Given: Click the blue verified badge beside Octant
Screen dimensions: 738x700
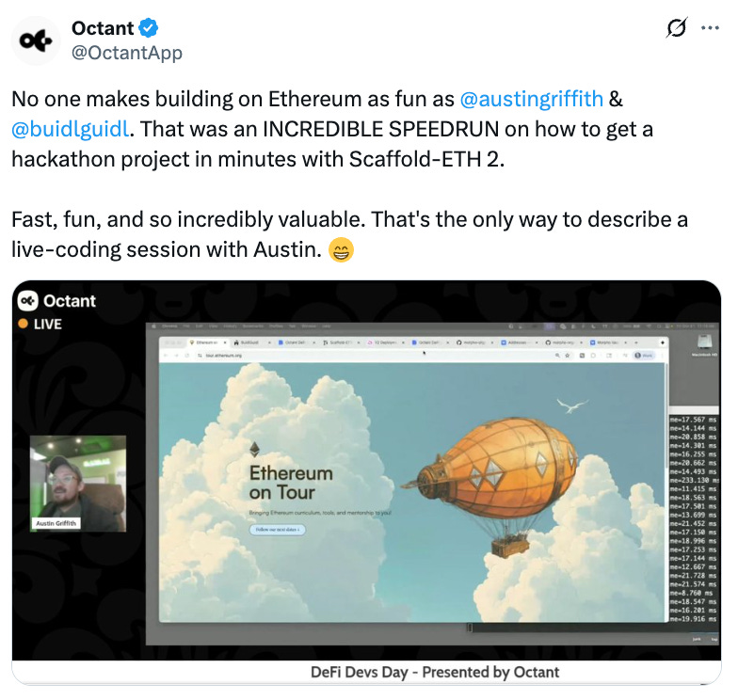Looking at the screenshot, I should click(x=149, y=28).
